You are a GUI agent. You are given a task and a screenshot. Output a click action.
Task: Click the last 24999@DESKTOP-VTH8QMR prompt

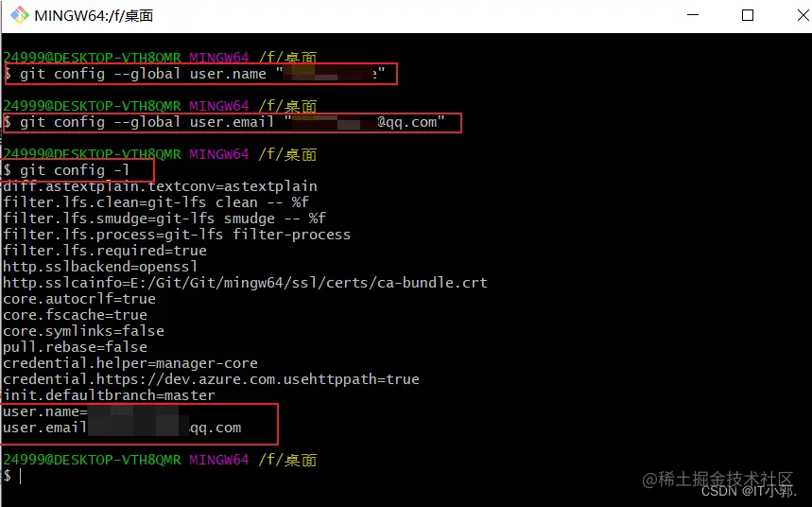click(93, 460)
